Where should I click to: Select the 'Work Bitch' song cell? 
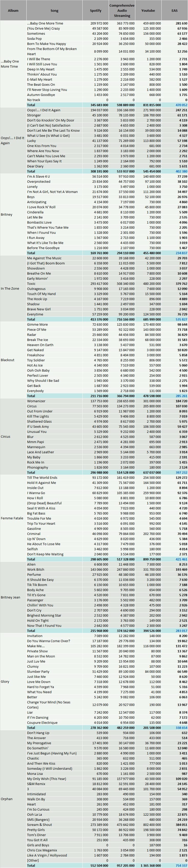coord(54,569)
